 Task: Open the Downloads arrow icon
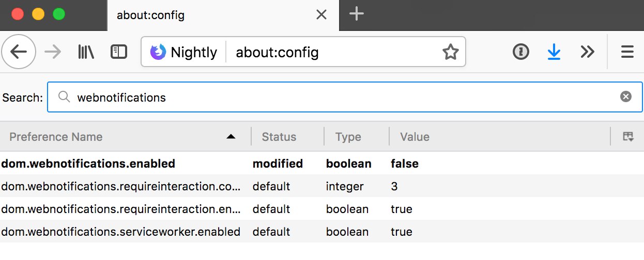pyautogui.click(x=554, y=52)
